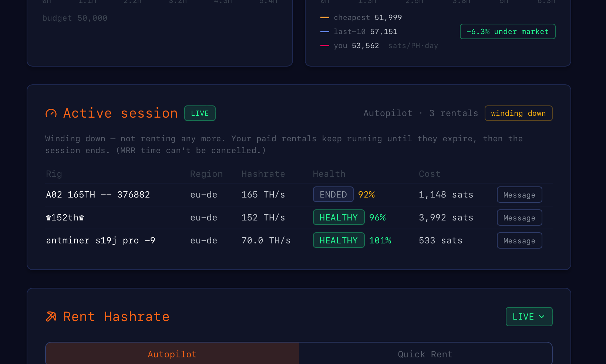Screen dimensions: 606x364
Task: Click the orange cheapest legend swatch
Action: tap(325, 17)
